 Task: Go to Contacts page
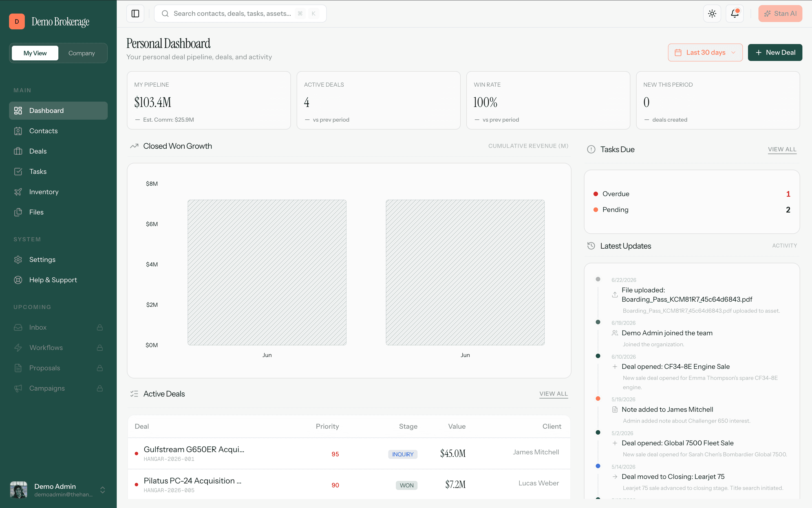[58, 131]
